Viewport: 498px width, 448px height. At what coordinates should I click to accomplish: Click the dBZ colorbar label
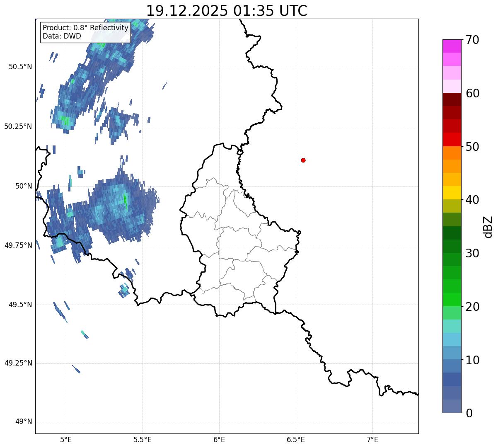click(488, 227)
